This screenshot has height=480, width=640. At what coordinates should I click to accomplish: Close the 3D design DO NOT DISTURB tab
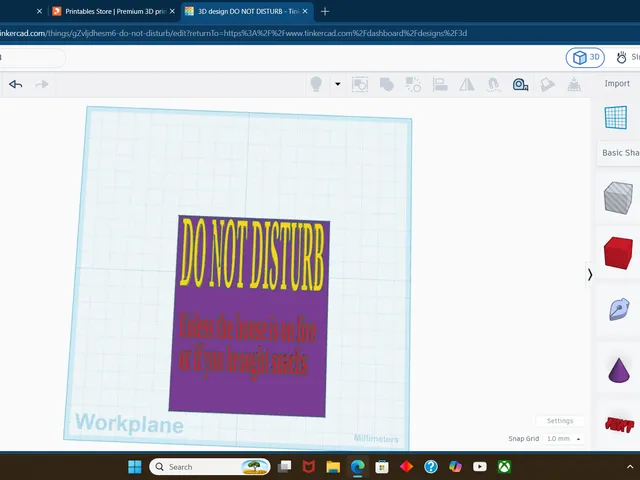click(x=305, y=11)
